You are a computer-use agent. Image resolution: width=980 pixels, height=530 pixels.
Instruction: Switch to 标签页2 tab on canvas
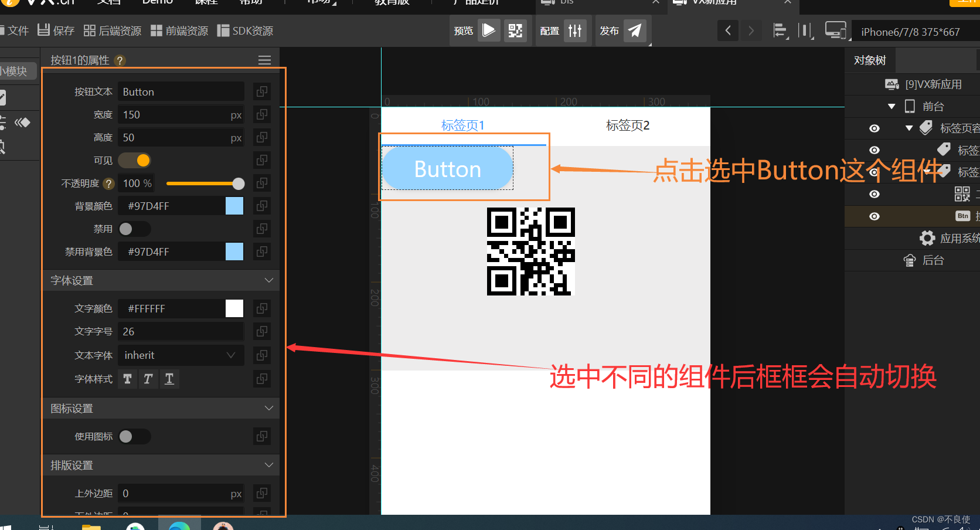tap(628, 125)
